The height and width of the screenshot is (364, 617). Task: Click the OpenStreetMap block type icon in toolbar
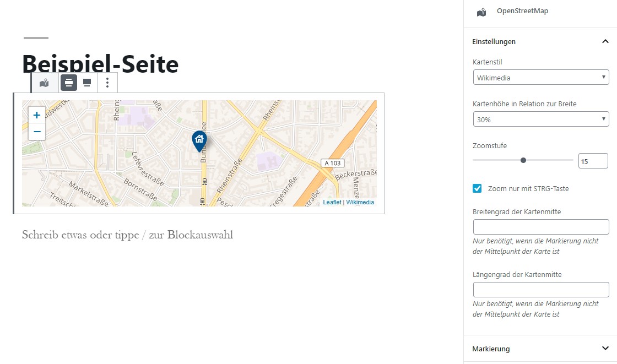(45, 83)
